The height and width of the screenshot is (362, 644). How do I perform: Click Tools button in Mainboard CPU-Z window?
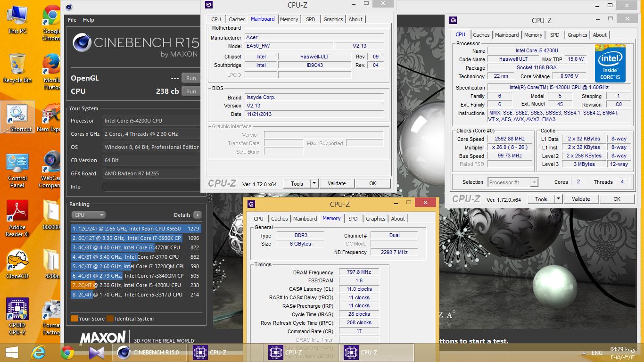[x=297, y=183]
